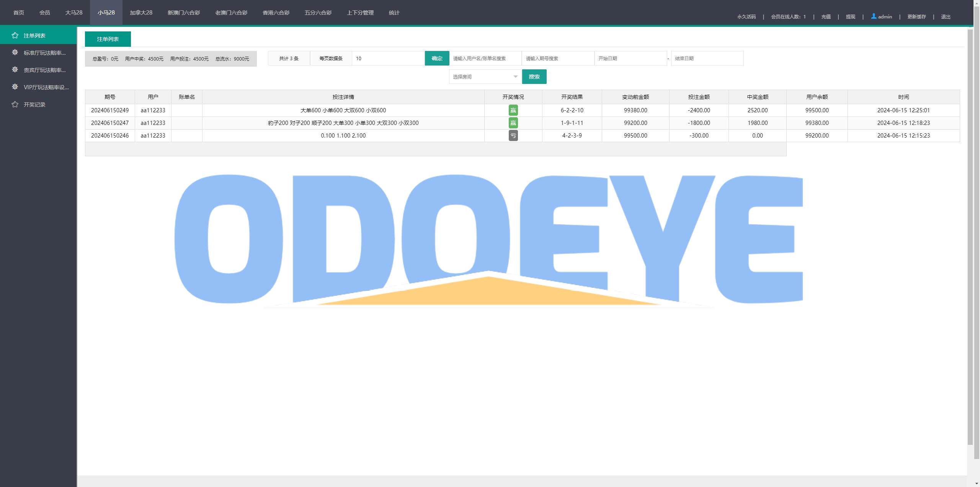Screen dimensions: 980x487
Task: Click the 结束日期 date field
Action: 707,58
